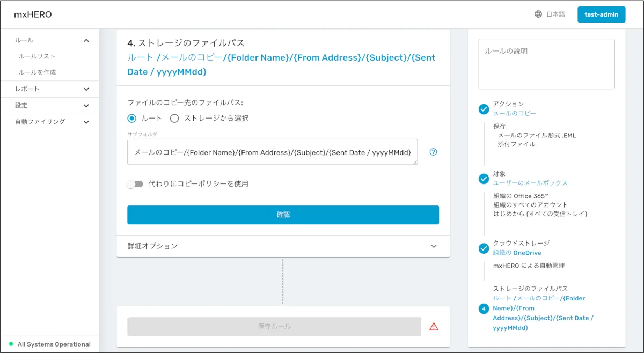Click the globe language icon

(538, 14)
